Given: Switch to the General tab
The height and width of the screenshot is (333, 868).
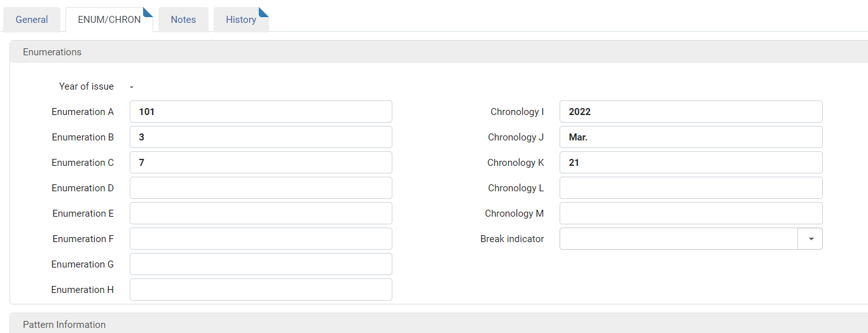Looking at the screenshot, I should pyautogui.click(x=32, y=20).
